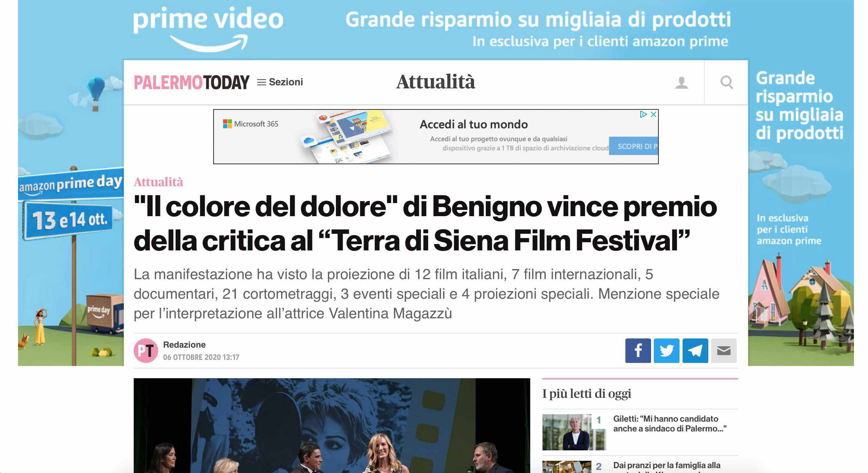Click the AdChoices triangle icon

coord(643,115)
